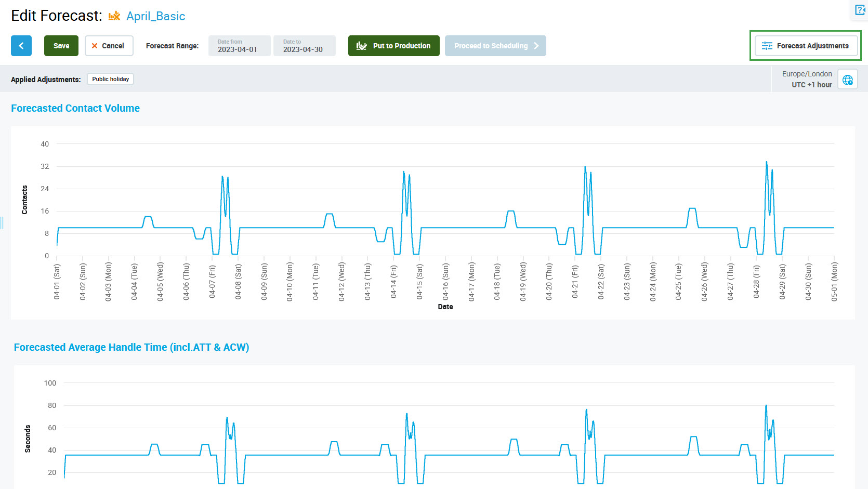Click the 04-15 (Sat) date label on contact volume chart
Screen dimensions: 868x489
(x=419, y=281)
